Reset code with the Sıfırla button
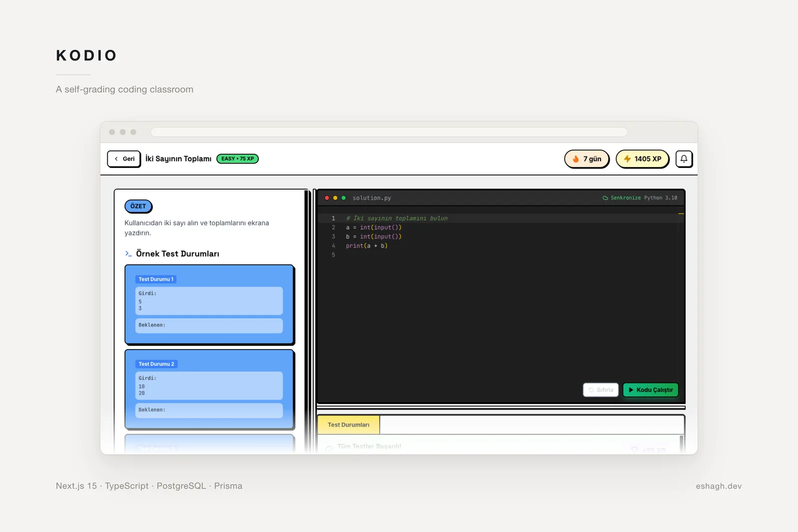Screen dimensions: 798x532 [x=600, y=390]
